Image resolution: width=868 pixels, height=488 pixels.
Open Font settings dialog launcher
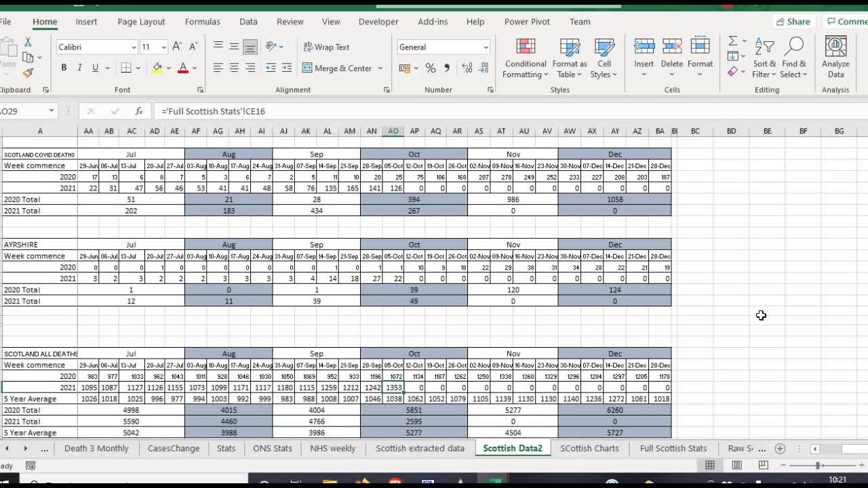(200, 90)
